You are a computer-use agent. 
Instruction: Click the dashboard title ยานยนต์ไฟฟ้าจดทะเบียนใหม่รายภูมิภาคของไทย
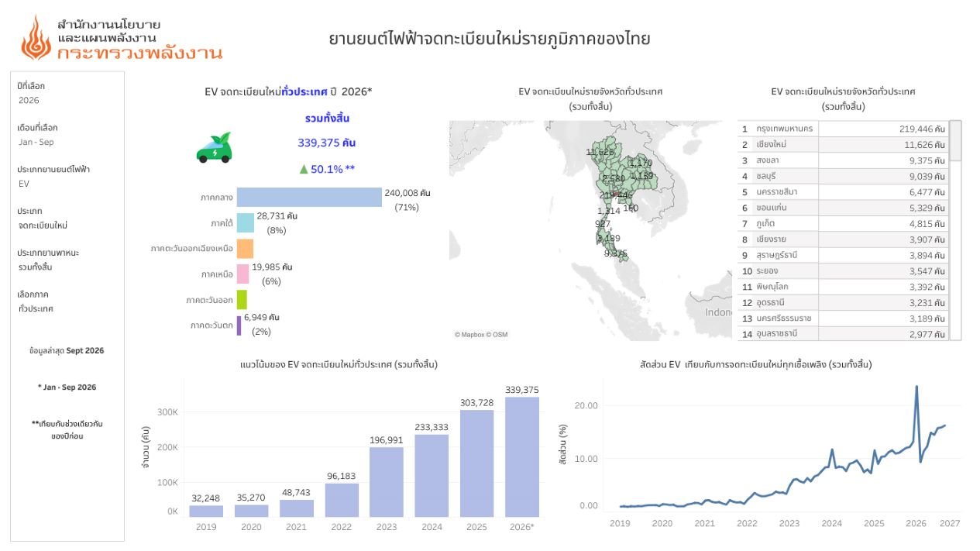coord(490,39)
